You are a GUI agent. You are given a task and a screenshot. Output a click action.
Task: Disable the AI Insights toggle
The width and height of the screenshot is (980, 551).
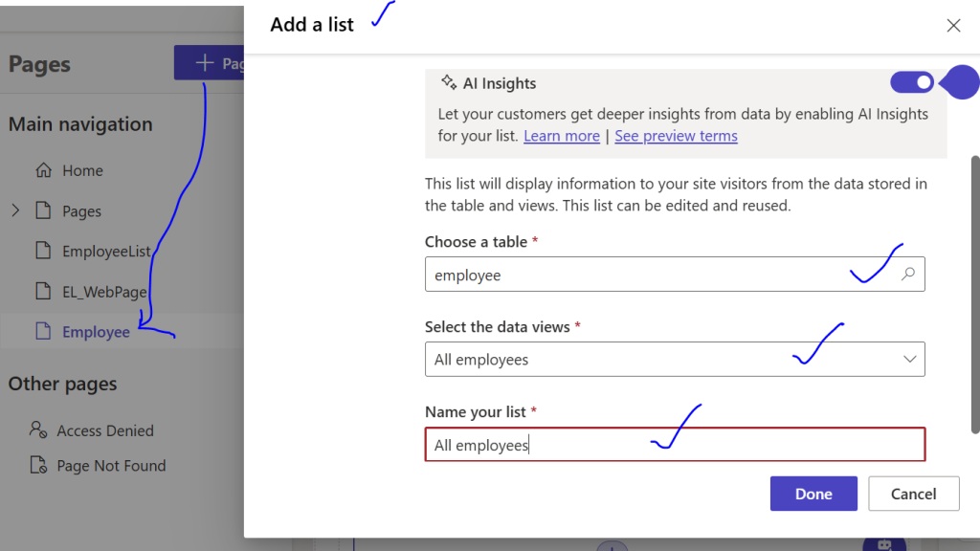click(x=911, y=83)
